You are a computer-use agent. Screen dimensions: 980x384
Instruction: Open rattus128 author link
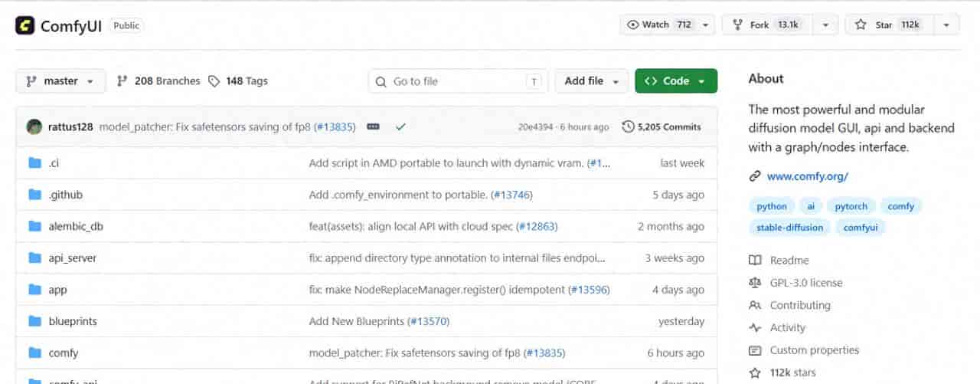coord(70,126)
